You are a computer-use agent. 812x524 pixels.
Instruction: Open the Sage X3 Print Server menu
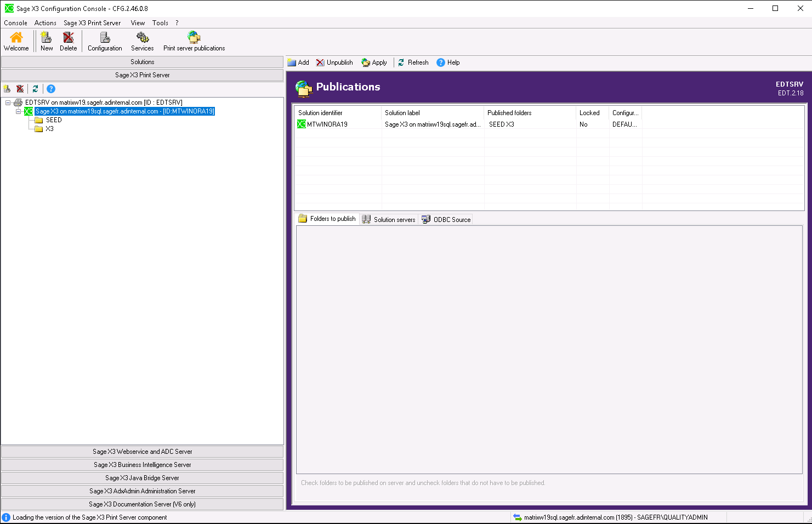(92, 22)
